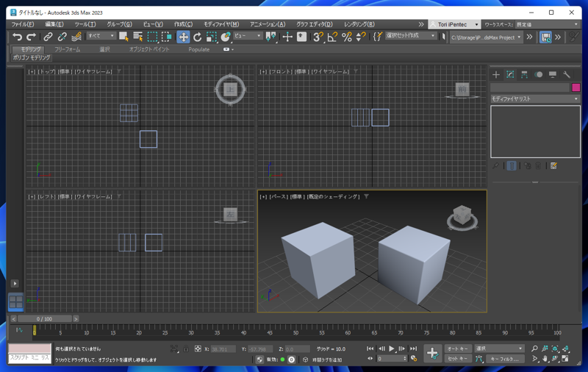Viewport: 588px width, 372px height.
Task: Switch to the オブジェクト ペイント ribbon tab
Action: [149, 49]
